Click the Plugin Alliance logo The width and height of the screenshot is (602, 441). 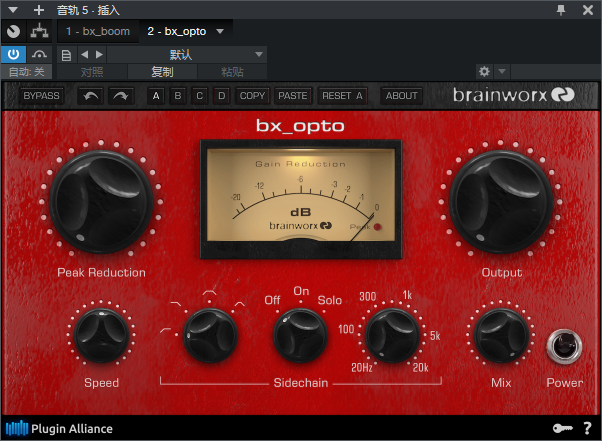pos(60,429)
